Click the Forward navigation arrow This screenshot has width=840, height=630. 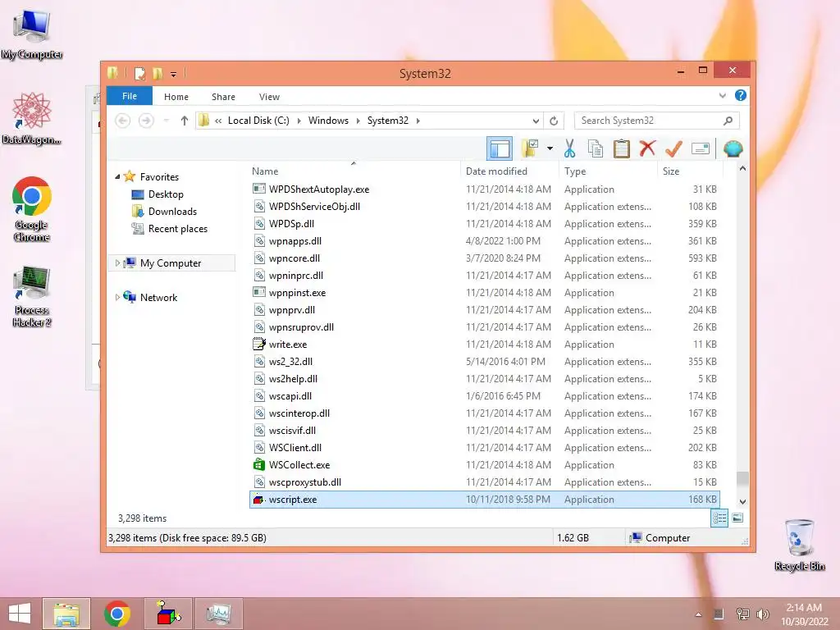click(146, 121)
